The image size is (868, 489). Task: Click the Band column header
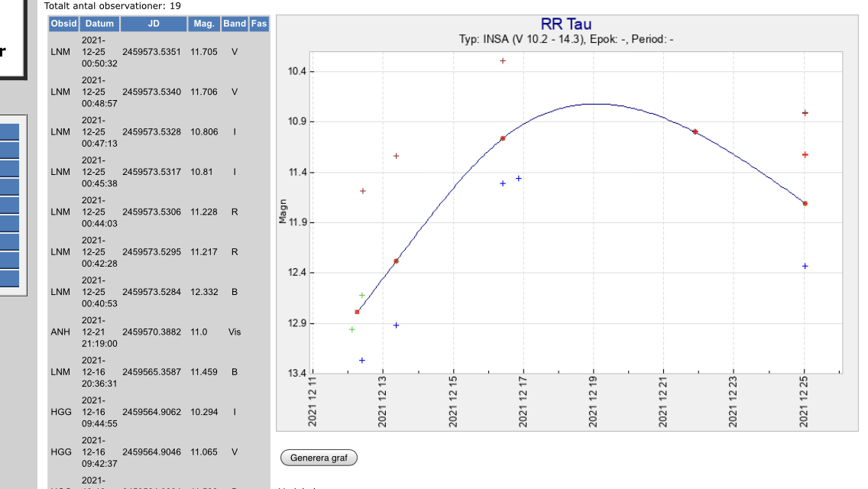(x=235, y=24)
